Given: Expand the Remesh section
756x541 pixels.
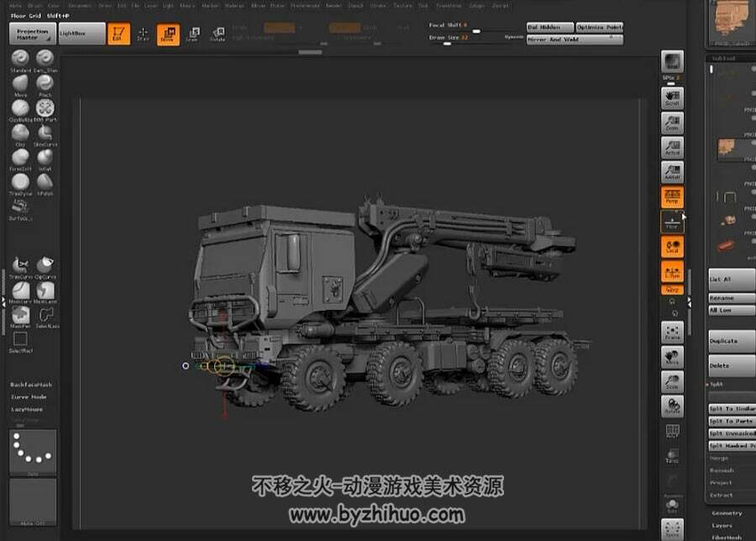Looking at the screenshot, I should 722,470.
